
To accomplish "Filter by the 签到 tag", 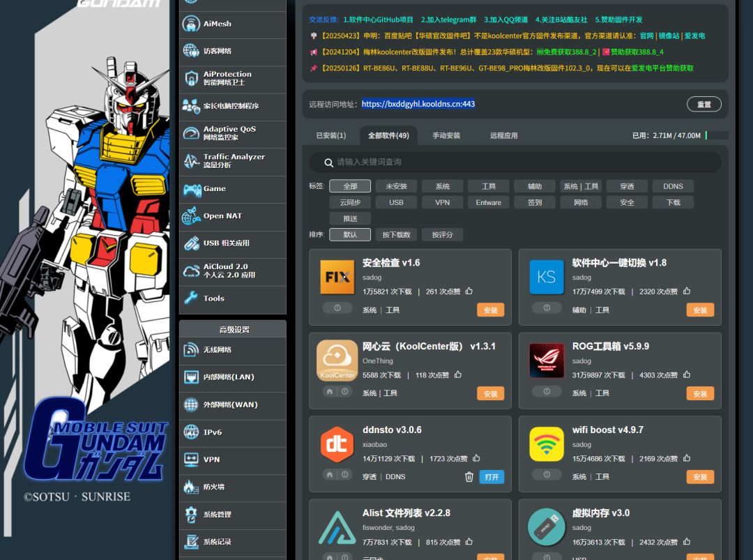I will tap(535, 203).
